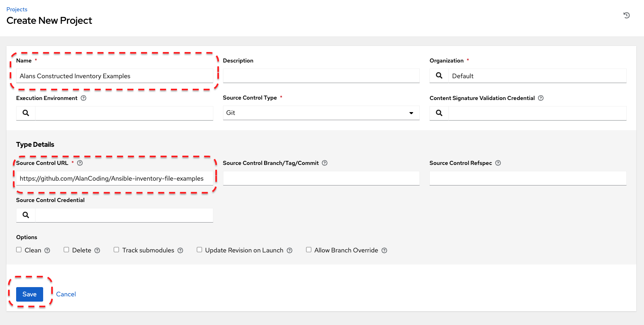Open Execution Environment lookup search icon
Image resolution: width=644 pixels, height=325 pixels.
(26, 113)
